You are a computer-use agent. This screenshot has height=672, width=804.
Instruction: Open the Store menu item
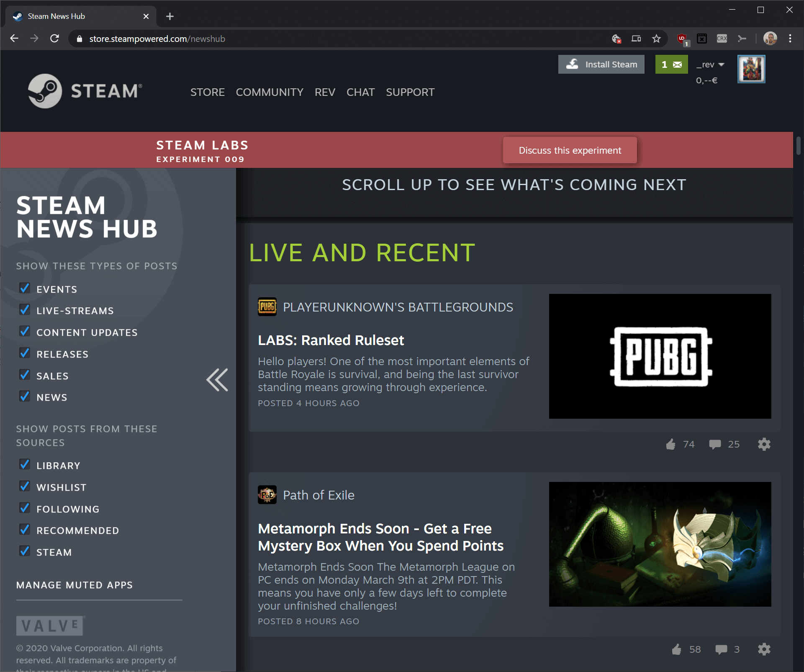click(207, 92)
